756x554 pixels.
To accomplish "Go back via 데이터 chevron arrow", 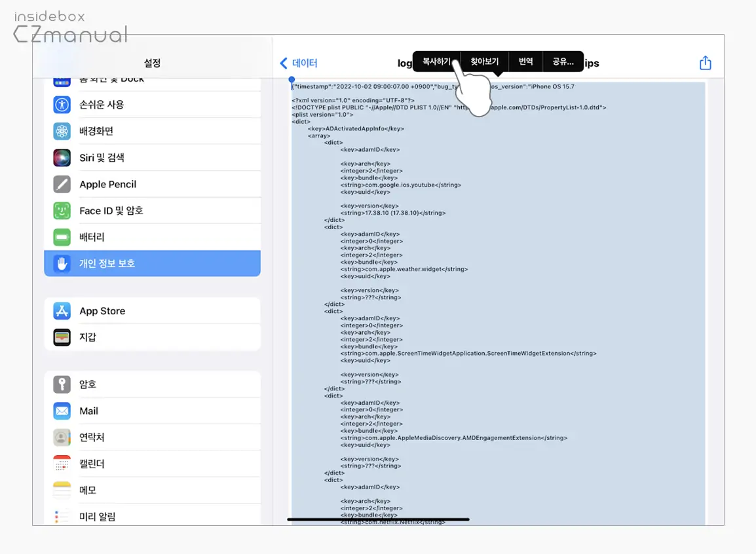I will coord(284,63).
